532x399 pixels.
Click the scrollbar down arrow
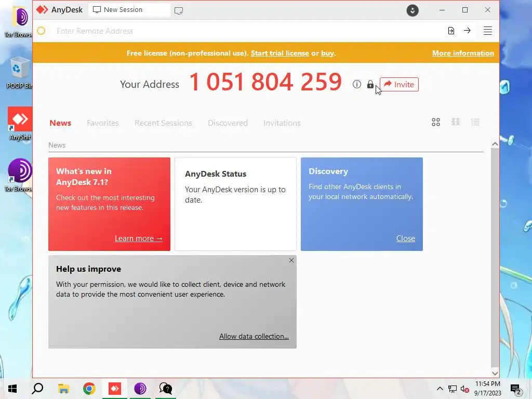[495, 373]
